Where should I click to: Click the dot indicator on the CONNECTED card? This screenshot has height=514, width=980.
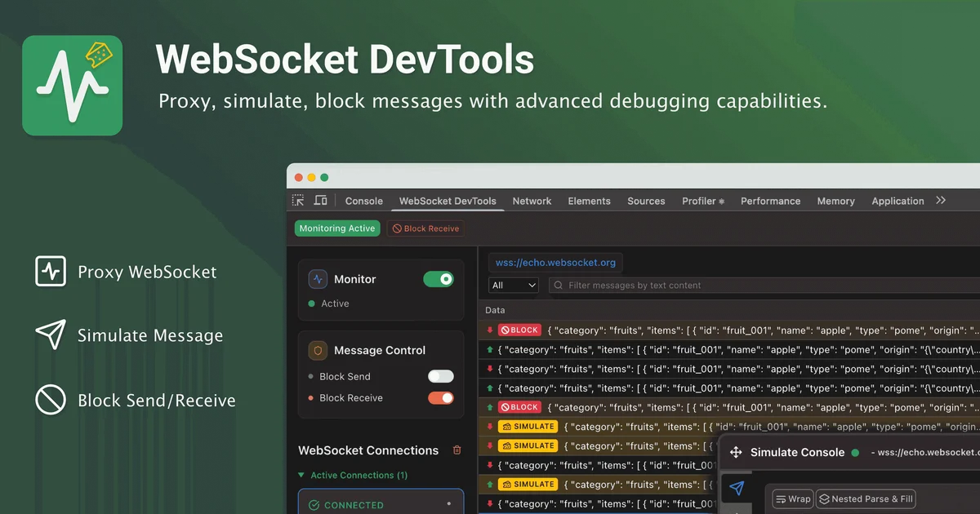(449, 503)
